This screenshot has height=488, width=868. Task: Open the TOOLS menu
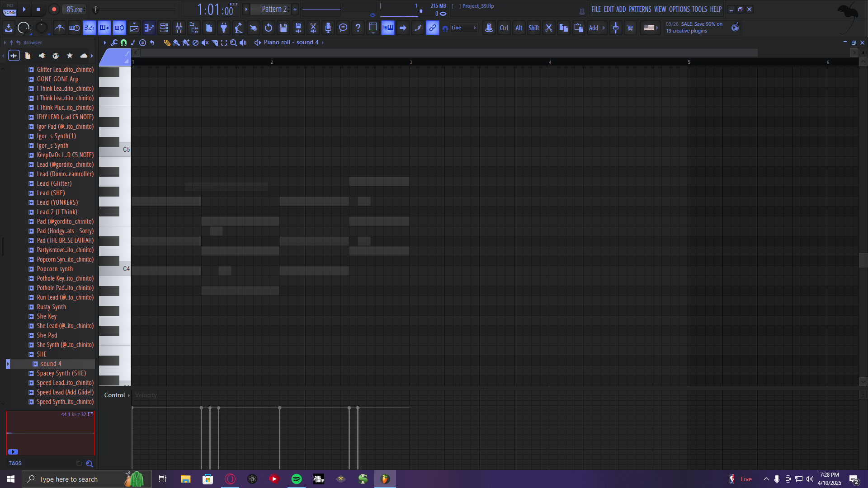pos(699,9)
